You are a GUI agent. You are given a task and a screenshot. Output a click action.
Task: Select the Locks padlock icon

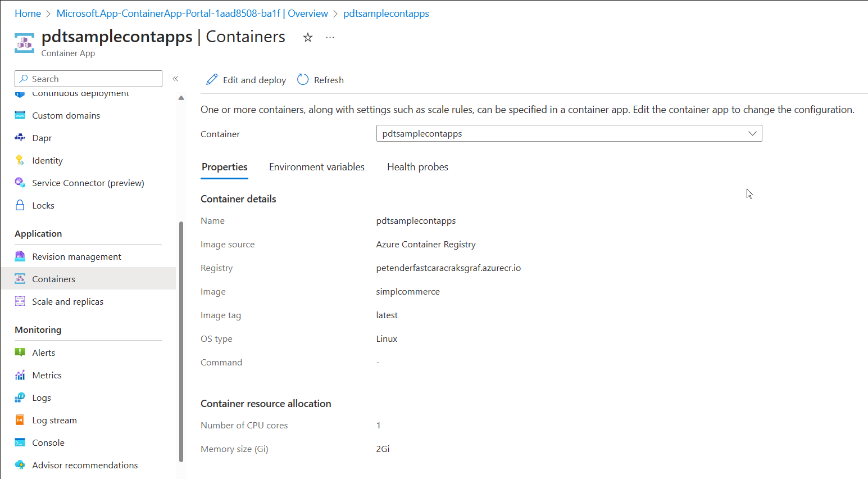(20, 205)
